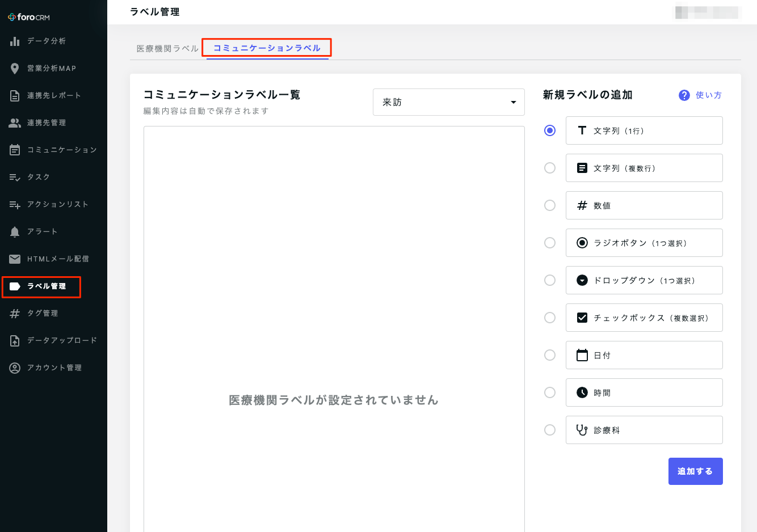
Task: Click the foro CRM logo
Action: click(x=29, y=17)
